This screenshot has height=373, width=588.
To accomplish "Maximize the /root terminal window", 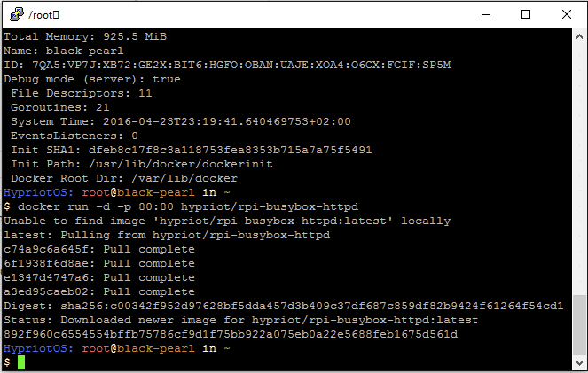I will [x=526, y=14].
